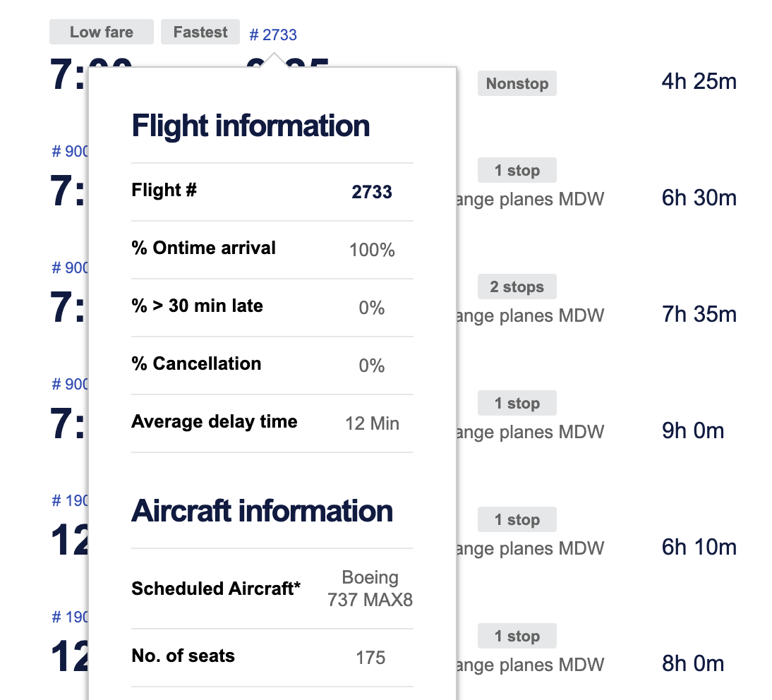The height and width of the screenshot is (700, 772).
Task: Choose the 1 stop badge beside 8h 0m
Action: click(x=517, y=636)
